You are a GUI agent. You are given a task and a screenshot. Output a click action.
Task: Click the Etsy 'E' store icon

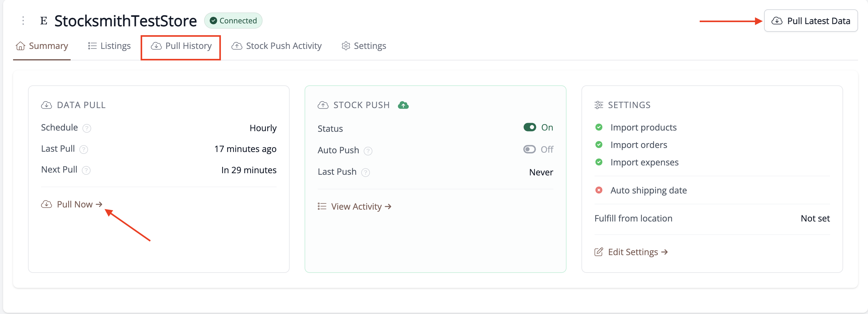[x=44, y=21]
